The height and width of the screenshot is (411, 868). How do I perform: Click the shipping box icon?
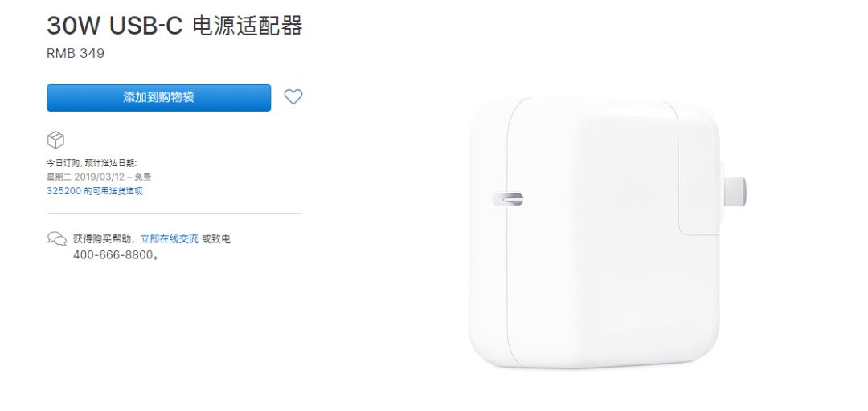pos(55,140)
